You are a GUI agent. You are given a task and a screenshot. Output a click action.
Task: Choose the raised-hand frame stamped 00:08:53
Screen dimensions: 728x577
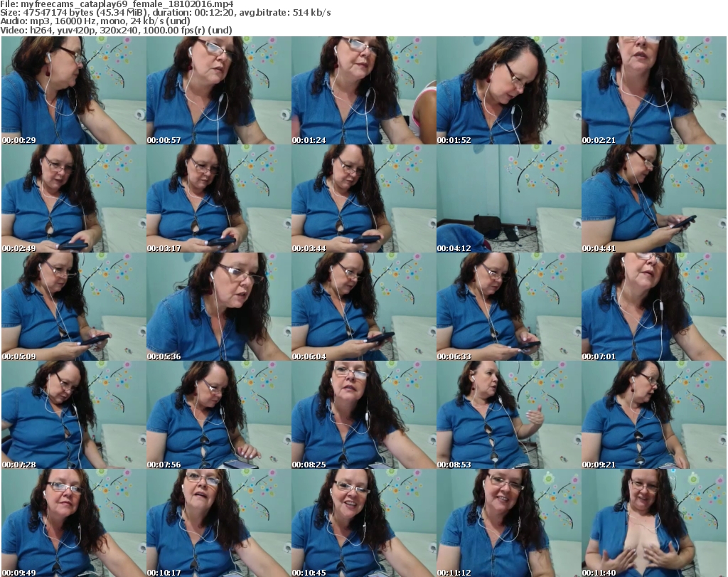509,415
